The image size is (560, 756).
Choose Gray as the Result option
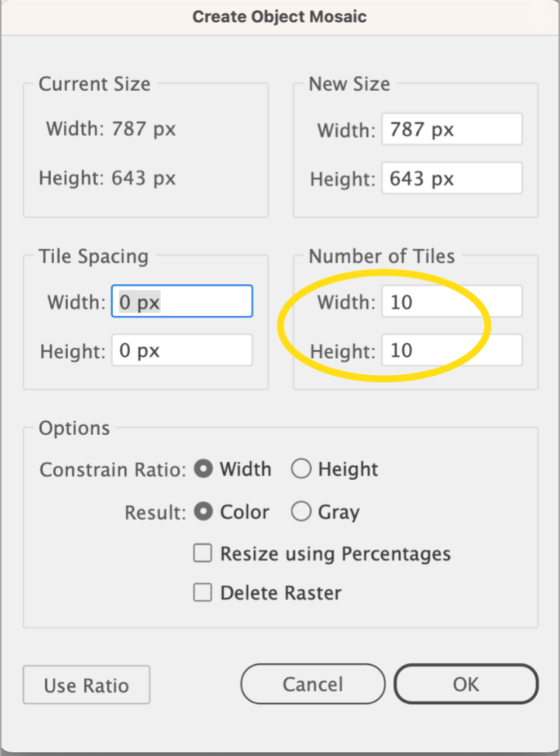(302, 512)
